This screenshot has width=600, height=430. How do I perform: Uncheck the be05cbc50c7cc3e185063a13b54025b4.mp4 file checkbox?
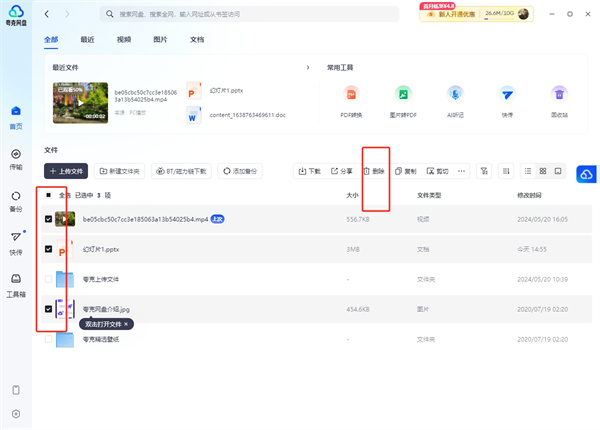click(48, 219)
